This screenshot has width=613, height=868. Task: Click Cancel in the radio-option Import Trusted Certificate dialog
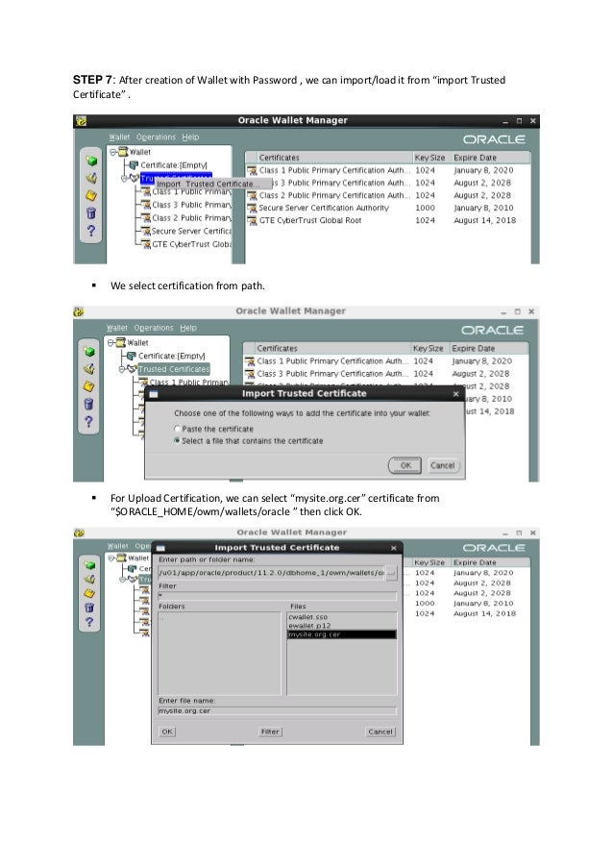pyautogui.click(x=443, y=465)
